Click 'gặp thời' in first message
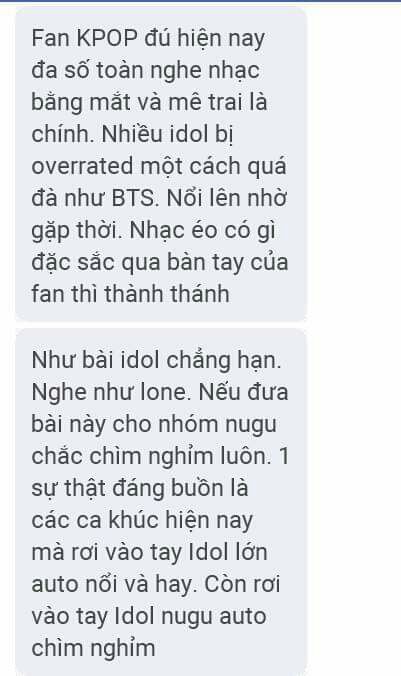This screenshot has width=401, height=676. click(x=77, y=231)
